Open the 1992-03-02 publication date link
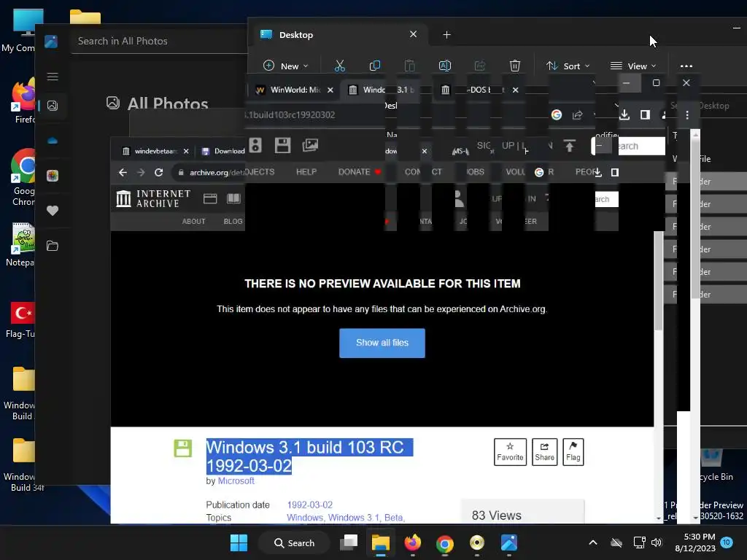Viewport: 747px width, 560px height. pos(309,505)
